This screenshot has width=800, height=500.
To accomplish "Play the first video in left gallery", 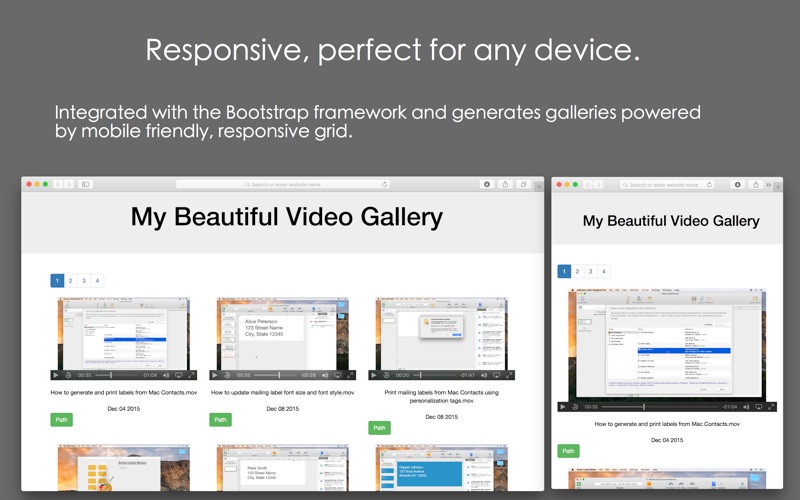I will (x=56, y=375).
